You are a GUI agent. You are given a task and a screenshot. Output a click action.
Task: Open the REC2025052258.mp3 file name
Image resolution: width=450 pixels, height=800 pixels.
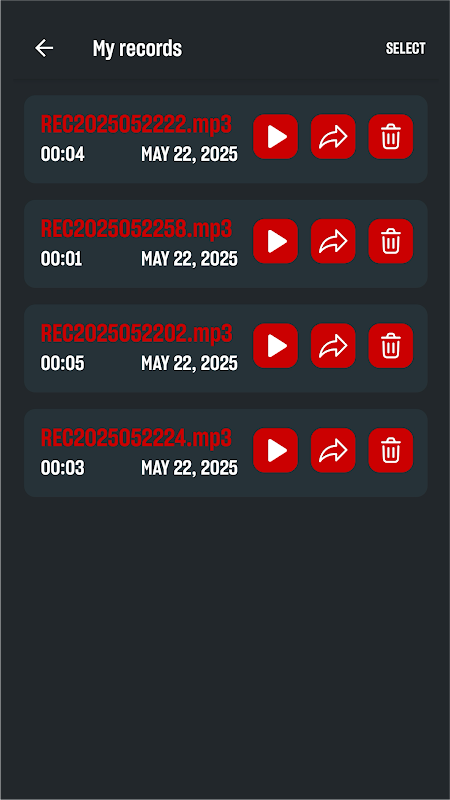pyautogui.click(x=136, y=229)
